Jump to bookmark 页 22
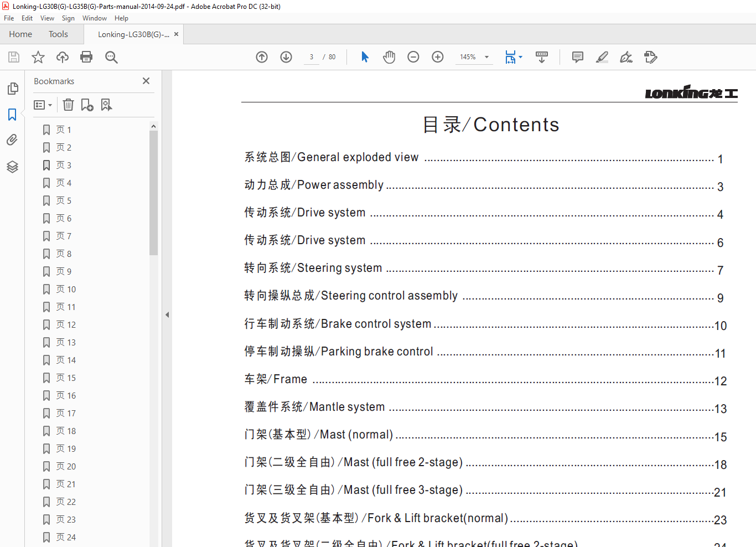The height and width of the screenshot is (547, 756). [x=66, y=502]
